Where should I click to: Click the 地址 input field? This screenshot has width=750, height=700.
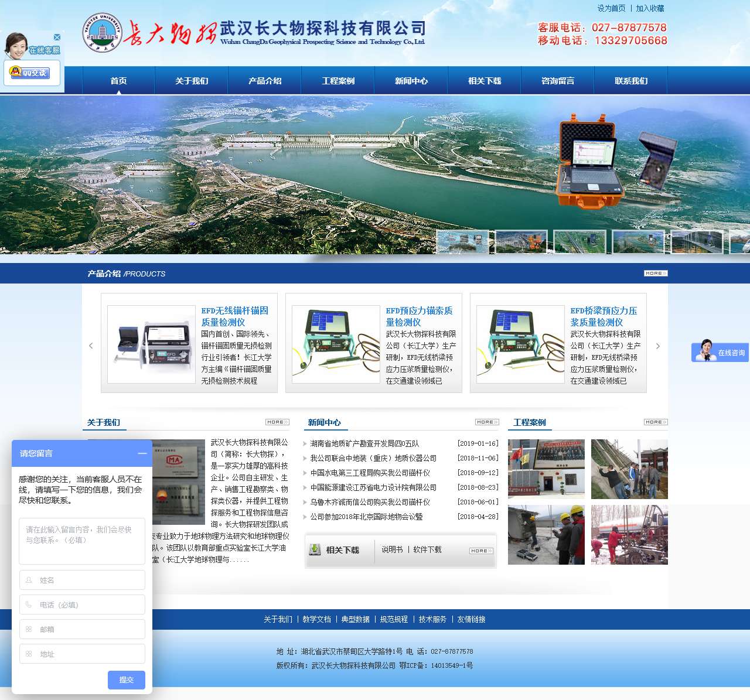pos(82,654)
